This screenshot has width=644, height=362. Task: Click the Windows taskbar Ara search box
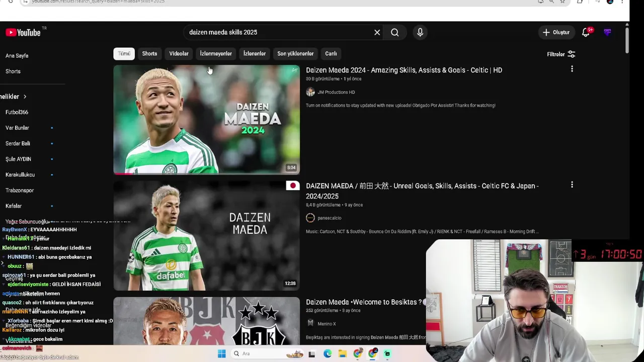point(267,354)
